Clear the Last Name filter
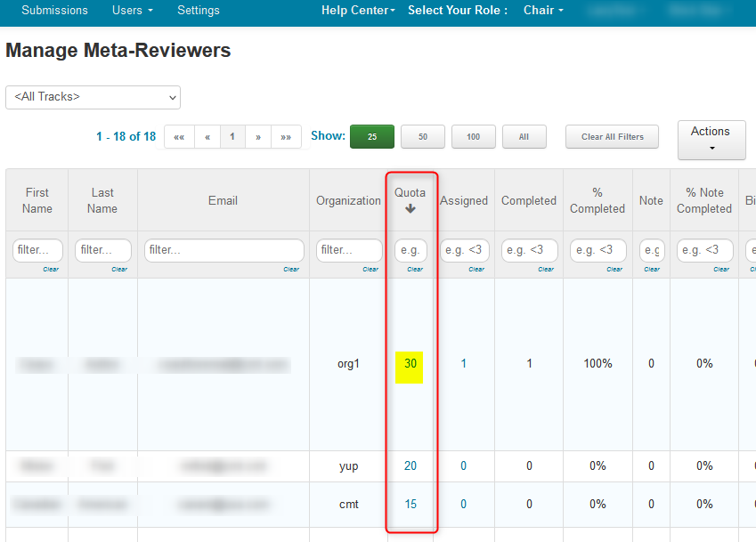 [119, 270]
